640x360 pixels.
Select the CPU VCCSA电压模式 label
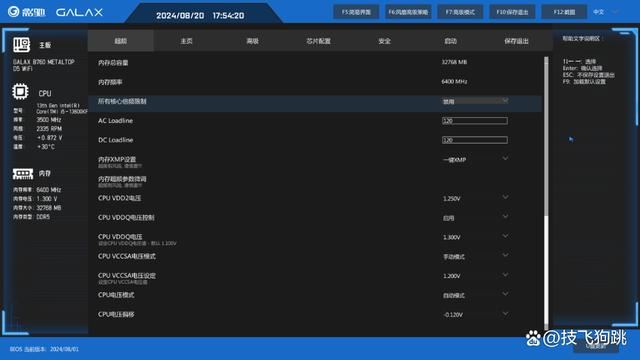tap(127, 256)
